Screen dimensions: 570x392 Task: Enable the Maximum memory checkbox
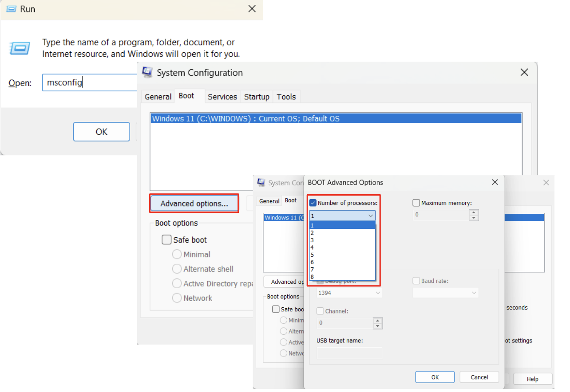point(416,203)
